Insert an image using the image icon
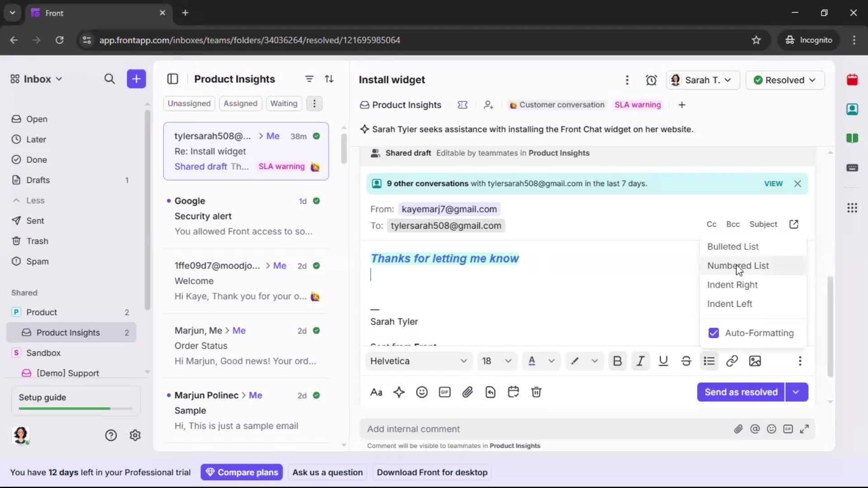The width and height of the screenshot is (868, 488). (755, 361)
